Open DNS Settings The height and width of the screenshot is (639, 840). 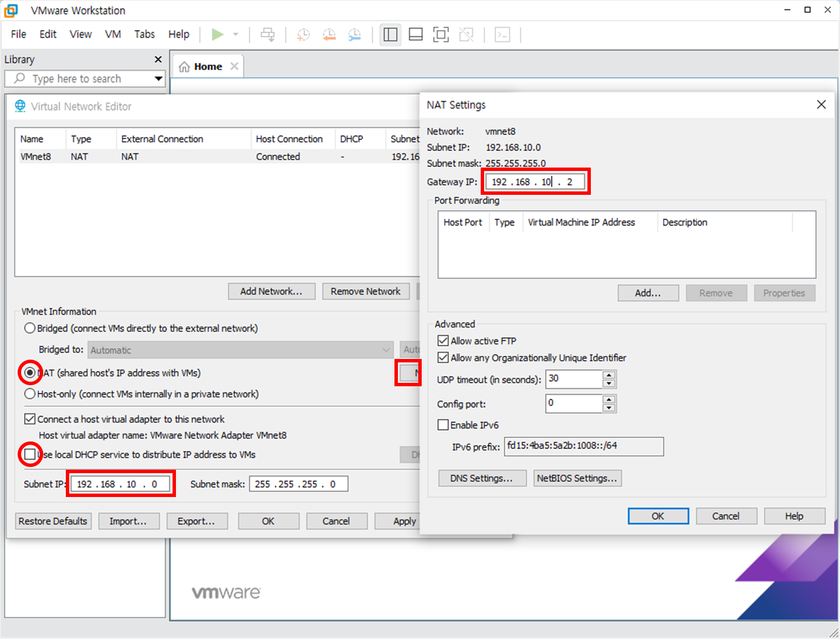[x=482, y=478]
